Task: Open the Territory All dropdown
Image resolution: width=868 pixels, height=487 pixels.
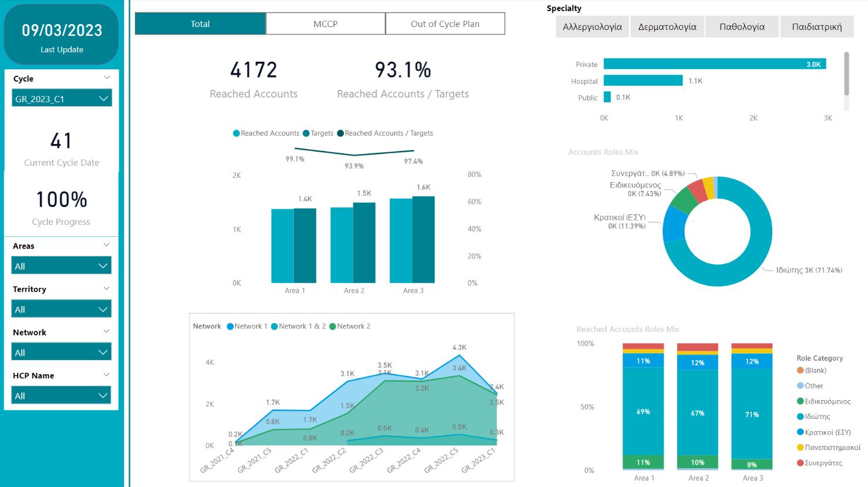Action: [x=61, y=310]
